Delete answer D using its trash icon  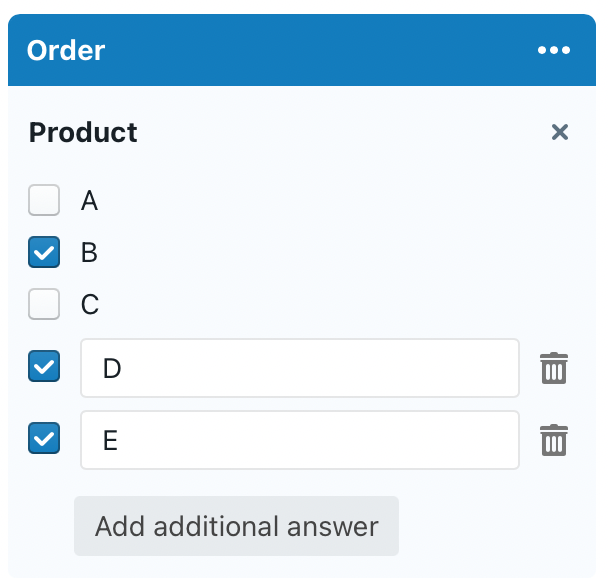[554, 368]
